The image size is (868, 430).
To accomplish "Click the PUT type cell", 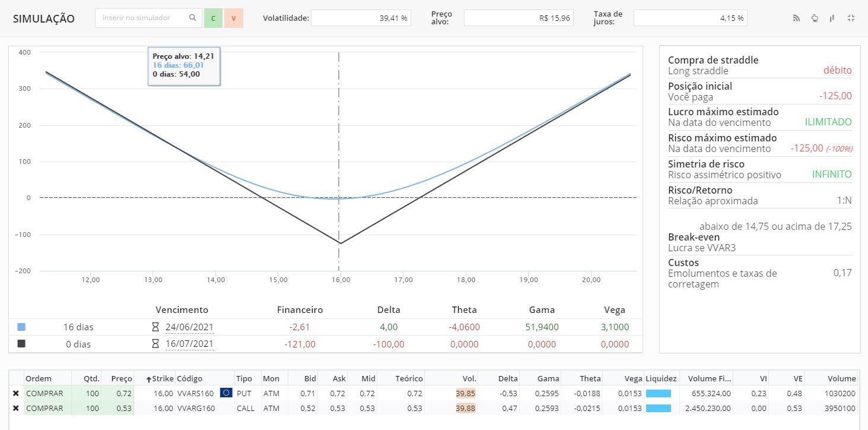I will (x=244, y=393).
